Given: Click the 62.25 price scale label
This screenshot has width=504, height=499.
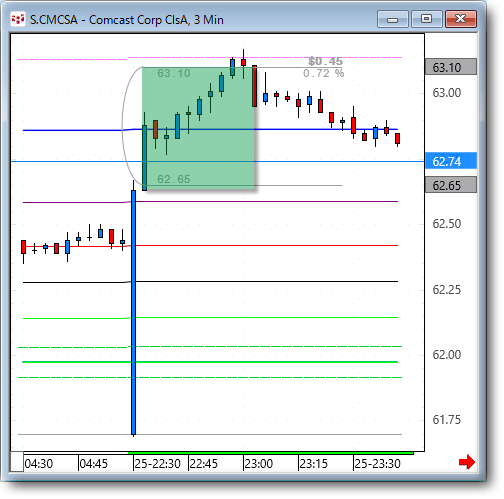Looking at the screenshot, I should [447, 290].
